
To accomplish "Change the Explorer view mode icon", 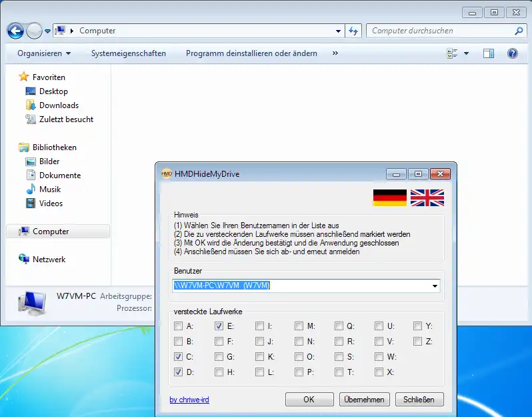I will (x=452, y=53).
